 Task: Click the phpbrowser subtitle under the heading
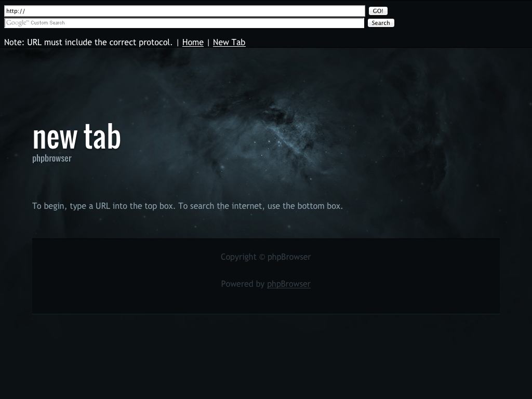click(52, 158)
